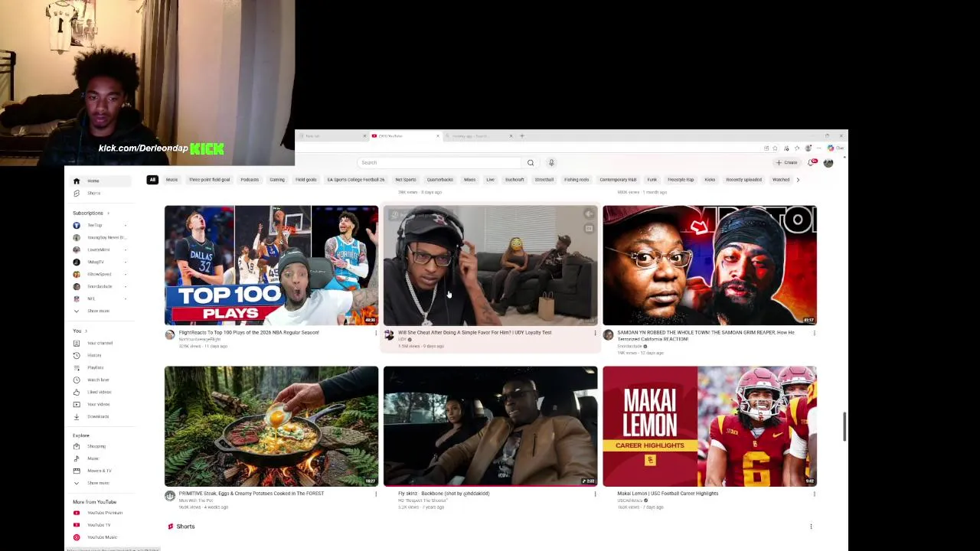980x551 pixels.
Task: Switch to the first browser tab
Action: point(331,136)
